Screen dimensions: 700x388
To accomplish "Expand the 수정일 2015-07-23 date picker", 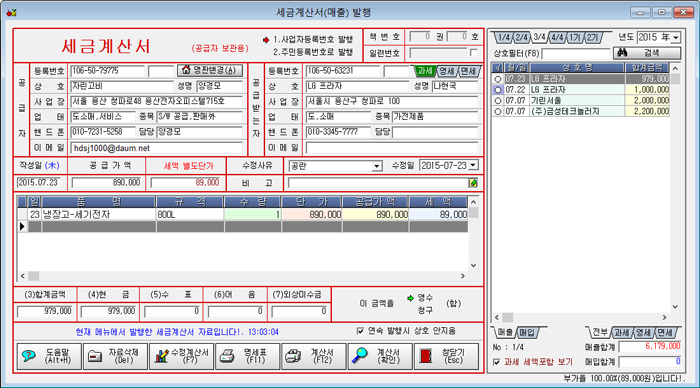I will [473, 166].
